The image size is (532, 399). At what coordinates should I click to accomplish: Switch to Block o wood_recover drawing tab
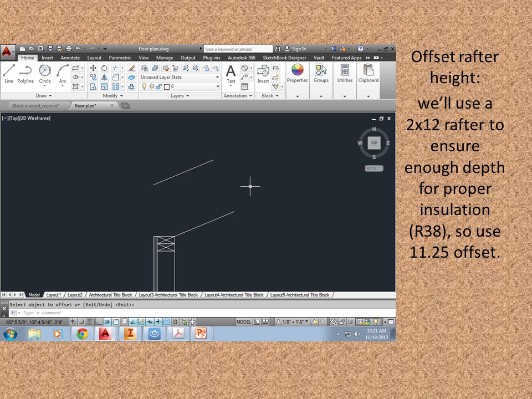[x=35, y=106]
